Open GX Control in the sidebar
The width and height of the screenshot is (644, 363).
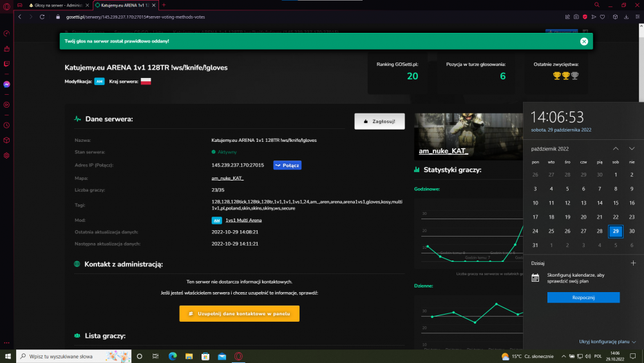(x=6, y=34)
